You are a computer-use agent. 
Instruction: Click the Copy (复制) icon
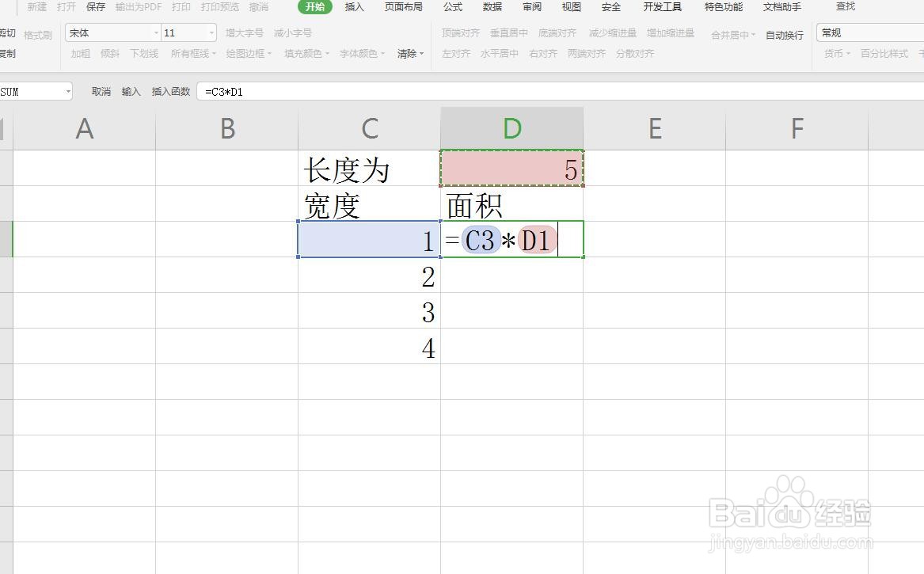(x=8, y=55)
